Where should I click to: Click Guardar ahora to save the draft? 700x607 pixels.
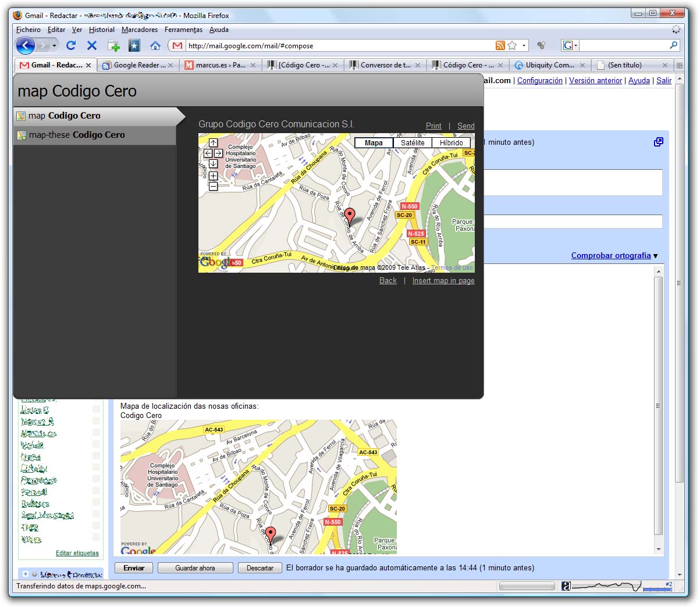pos(195,568)
